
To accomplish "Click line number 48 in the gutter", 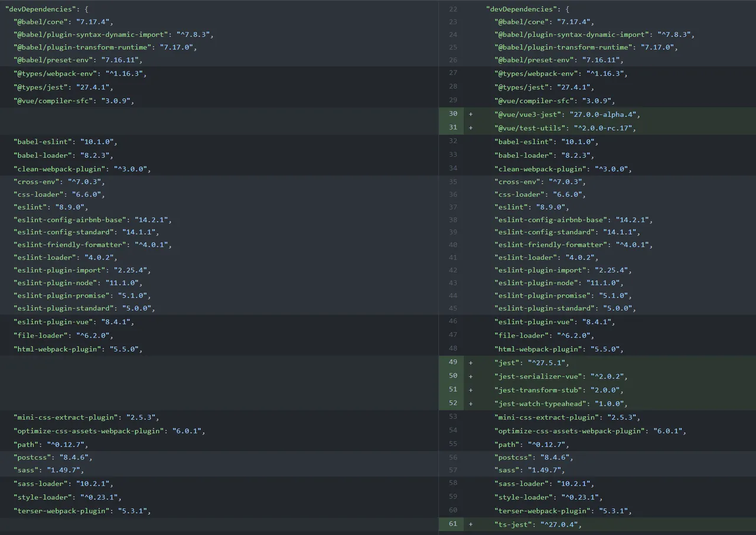I will 453,348.
